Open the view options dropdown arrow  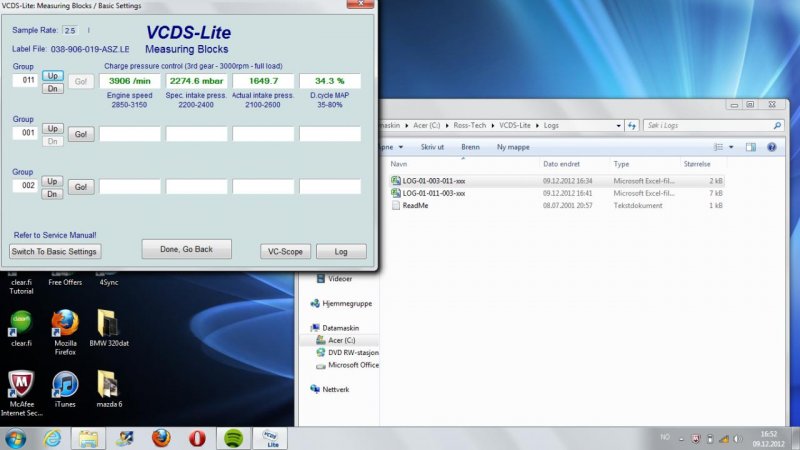pyautogui.click(x=731, y=147)
